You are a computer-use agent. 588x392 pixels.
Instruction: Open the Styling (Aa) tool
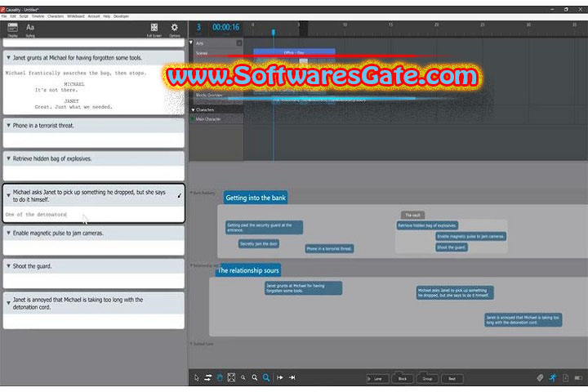(30, 29)
